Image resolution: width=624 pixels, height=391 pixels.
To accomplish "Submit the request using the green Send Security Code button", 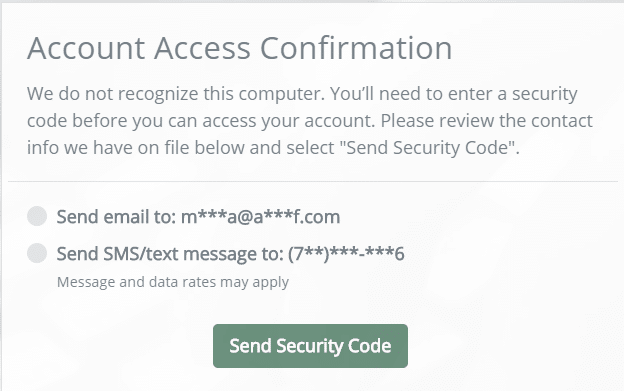I will pyautogui.click(x=310, y=346).
